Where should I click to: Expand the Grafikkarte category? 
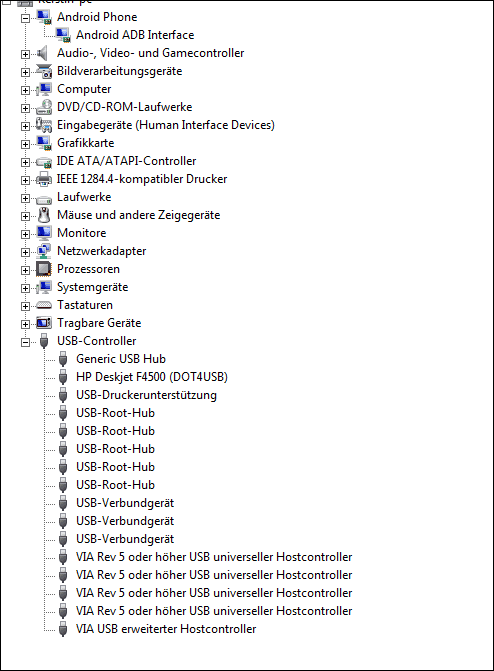(25, 144)
